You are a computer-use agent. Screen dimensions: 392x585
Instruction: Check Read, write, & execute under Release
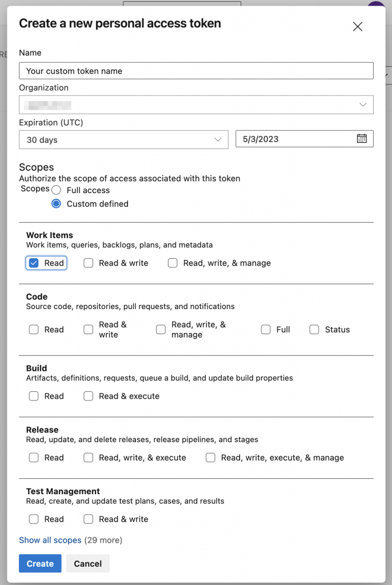click(88, 458)
